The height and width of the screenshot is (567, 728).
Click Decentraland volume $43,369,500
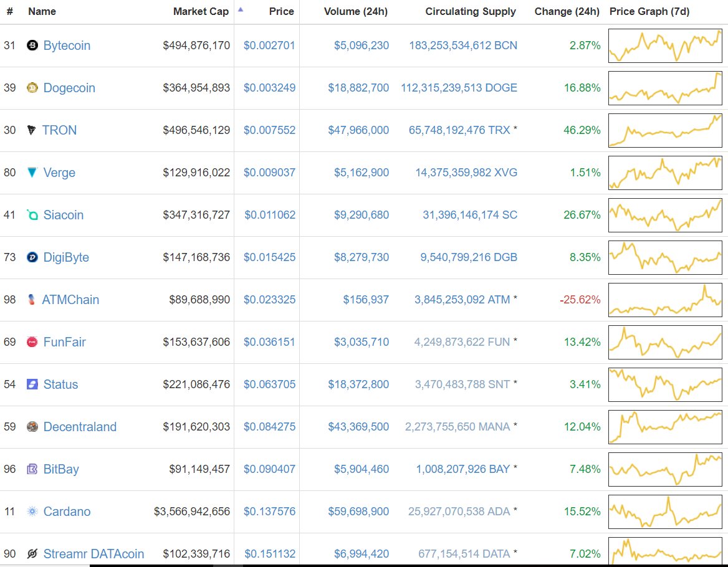(x=358, y=427)
